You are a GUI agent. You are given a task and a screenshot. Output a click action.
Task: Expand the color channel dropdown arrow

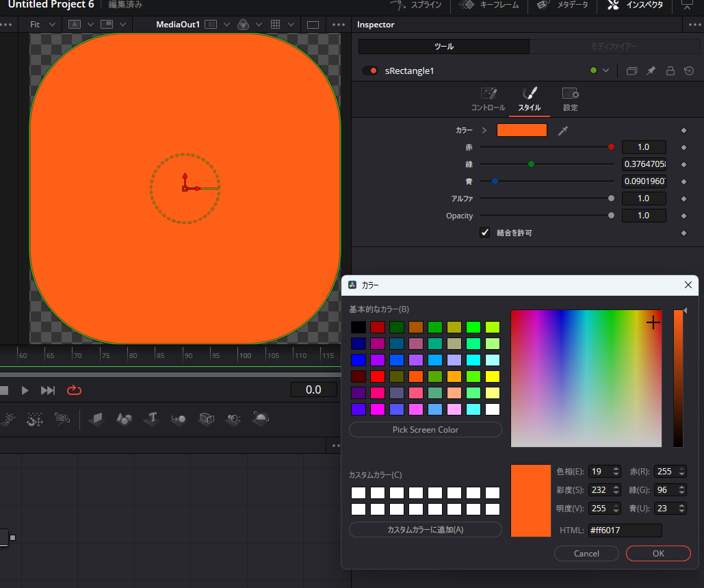259,24
